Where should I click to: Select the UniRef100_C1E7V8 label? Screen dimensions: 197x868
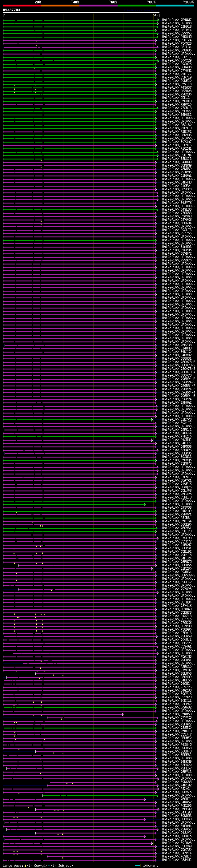pyautogui.click(x=176, y=419)
